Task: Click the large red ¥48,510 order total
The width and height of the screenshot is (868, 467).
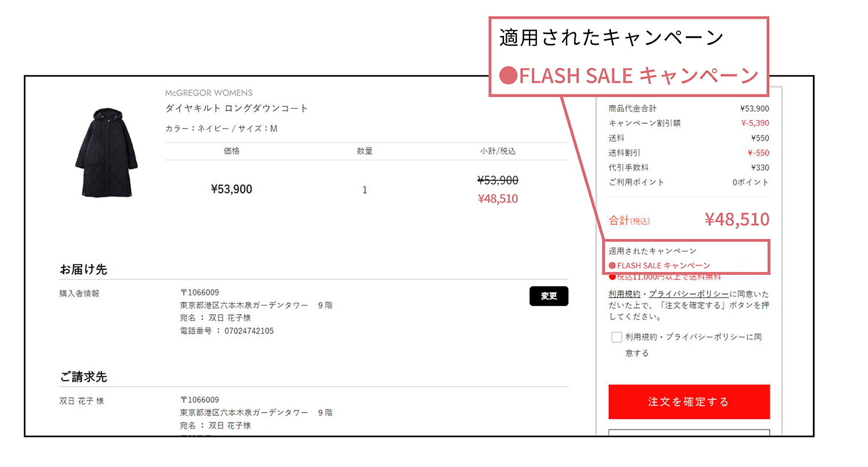Action: tap(737, 219)
